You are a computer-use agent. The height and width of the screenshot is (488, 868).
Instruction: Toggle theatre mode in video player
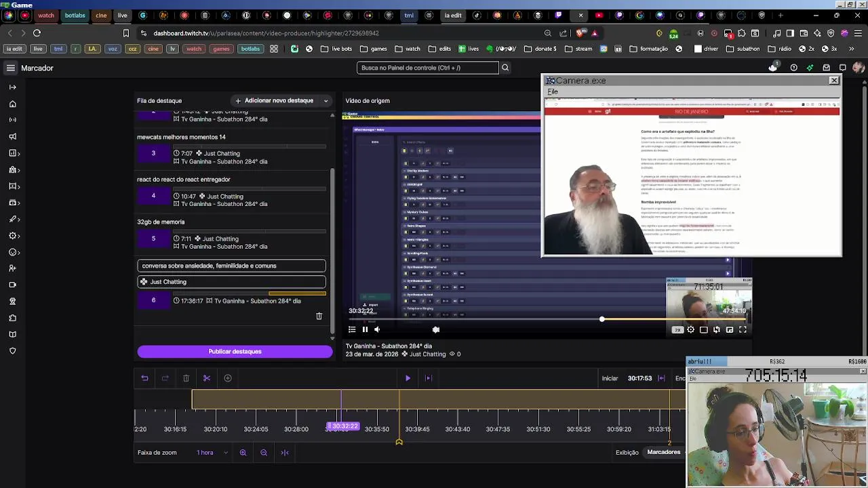coord(703,329)
